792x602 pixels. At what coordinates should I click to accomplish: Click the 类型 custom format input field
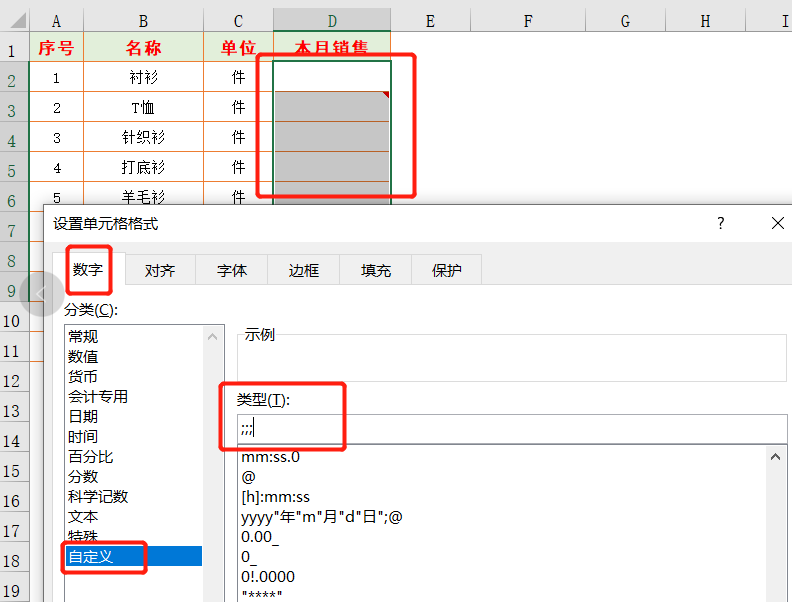512,429
